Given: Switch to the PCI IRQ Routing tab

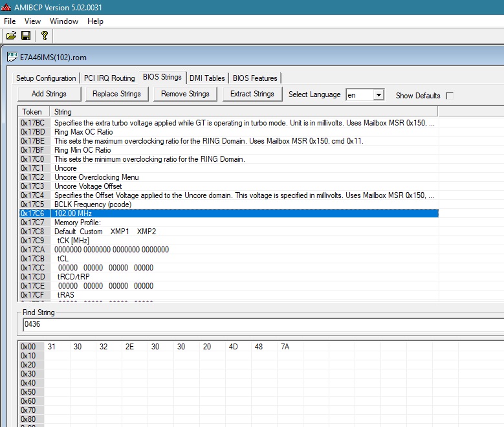Looking at the screenshot, I should (109, 78).
